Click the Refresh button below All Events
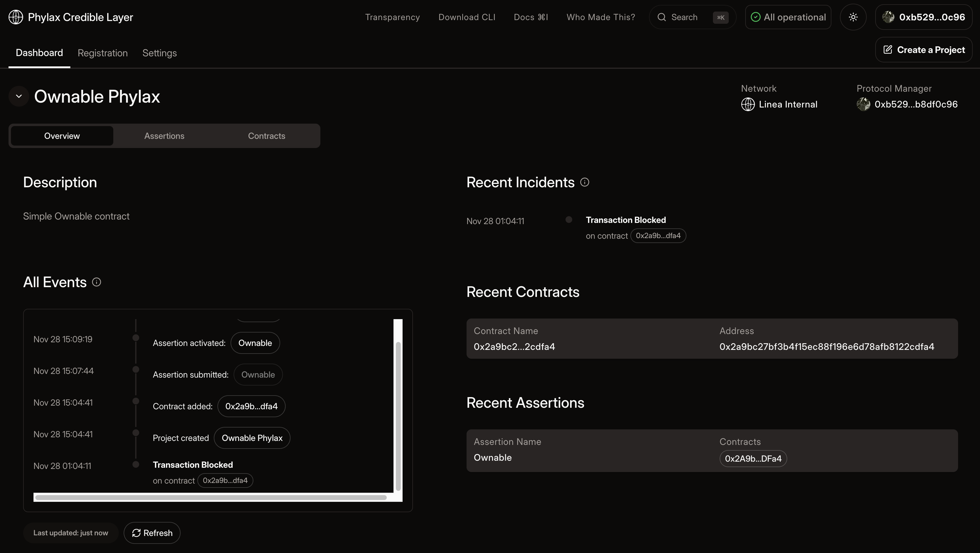 152,533
